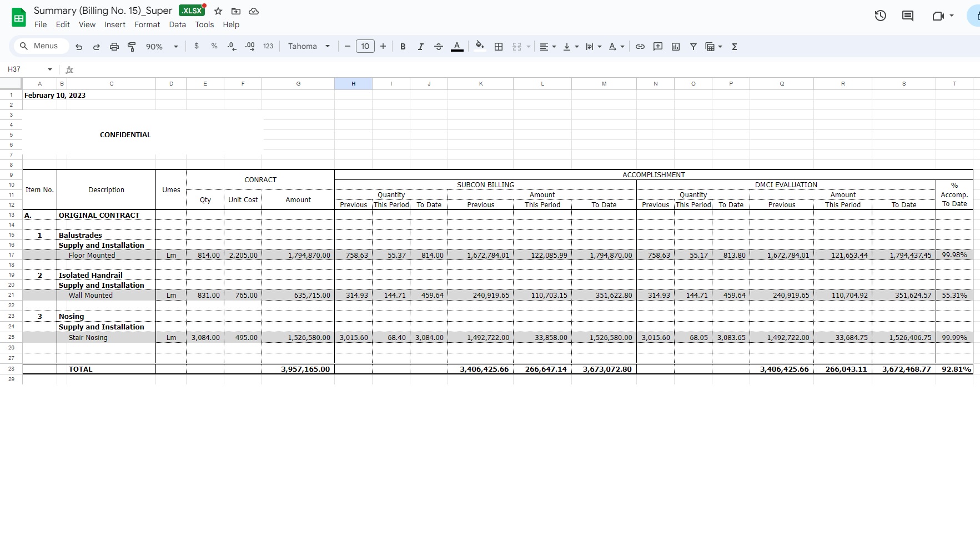This screenshot has height=560, width=980.
Task: Open the File menu
Action: click(x=41, y=24)
